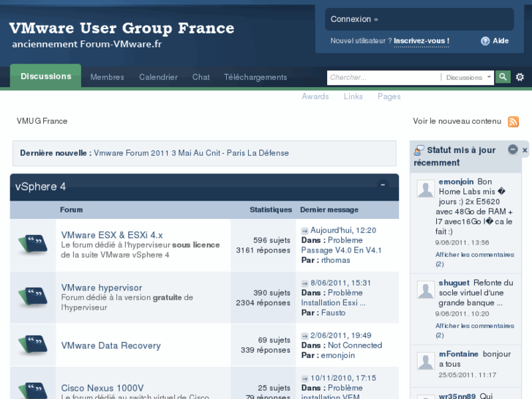Click the shuguet username in status sidebar
The height and width of the screenshot is (399, 532).
[454, 283]
